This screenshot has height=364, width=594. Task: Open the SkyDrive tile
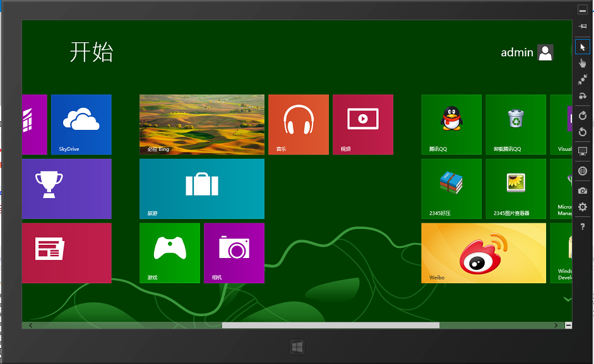tap(81, 124)
